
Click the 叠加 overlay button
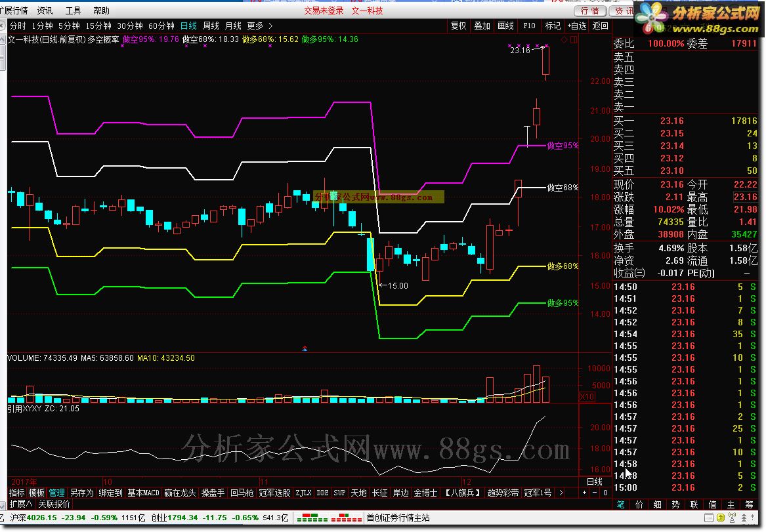482,26
